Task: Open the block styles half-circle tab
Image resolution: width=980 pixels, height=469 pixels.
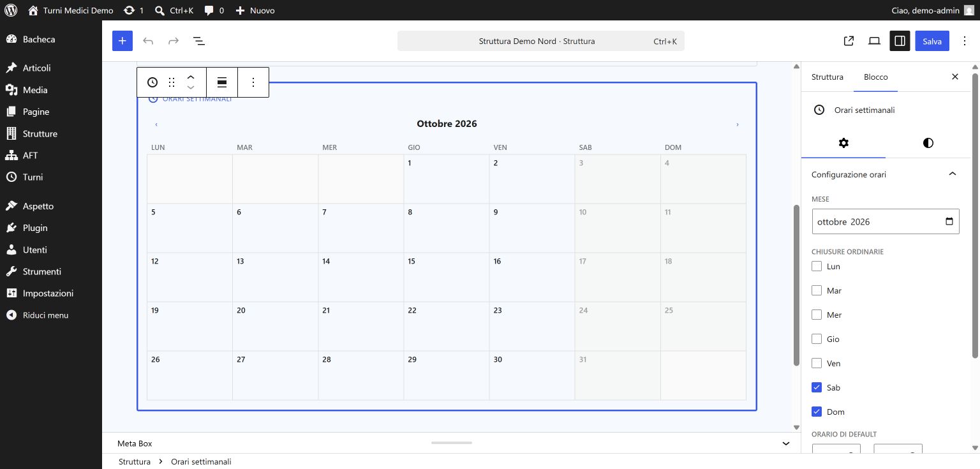Action: click(928, 143)
